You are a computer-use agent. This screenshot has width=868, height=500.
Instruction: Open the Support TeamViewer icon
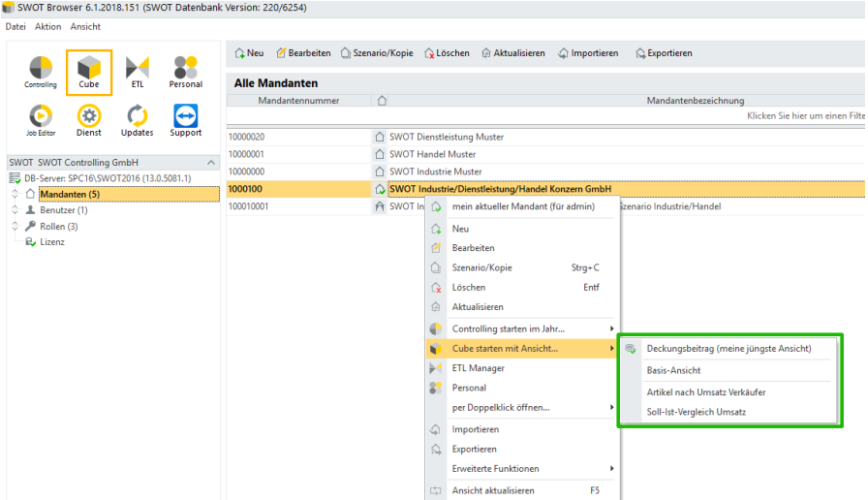coord(185,120)
